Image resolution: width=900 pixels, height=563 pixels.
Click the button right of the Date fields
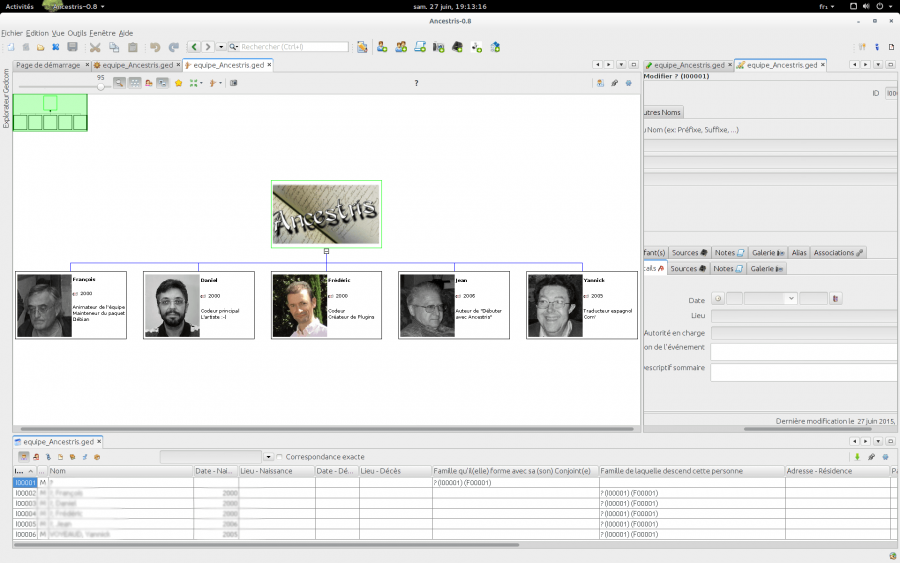(x=835, y=298)
